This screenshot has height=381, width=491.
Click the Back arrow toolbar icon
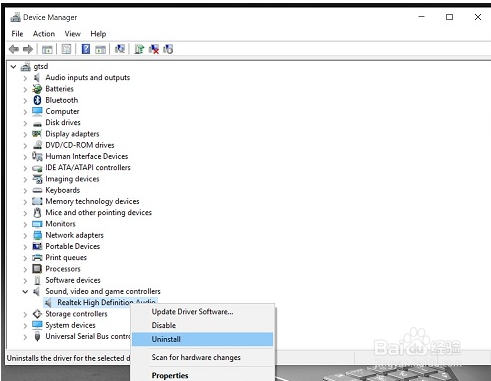pyautogui.click(x=14, y=49)
